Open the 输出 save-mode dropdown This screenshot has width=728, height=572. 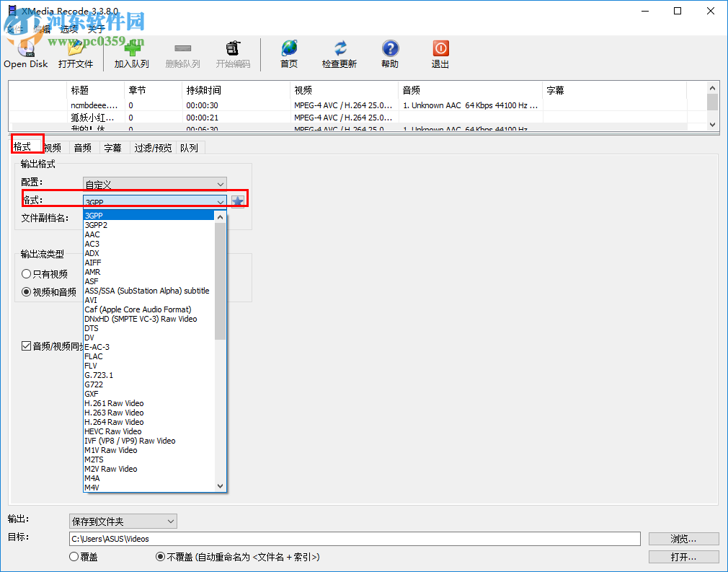coord(123,520)
